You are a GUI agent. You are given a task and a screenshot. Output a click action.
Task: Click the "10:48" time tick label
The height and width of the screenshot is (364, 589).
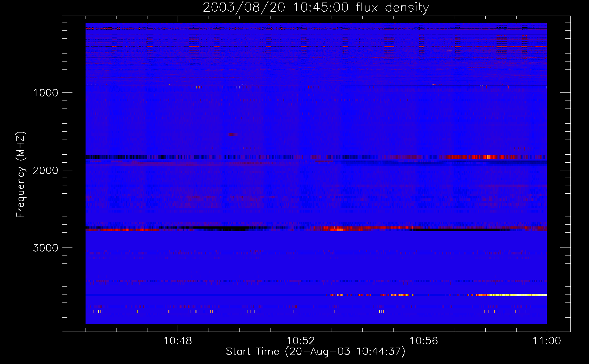(x=178, y=341)
